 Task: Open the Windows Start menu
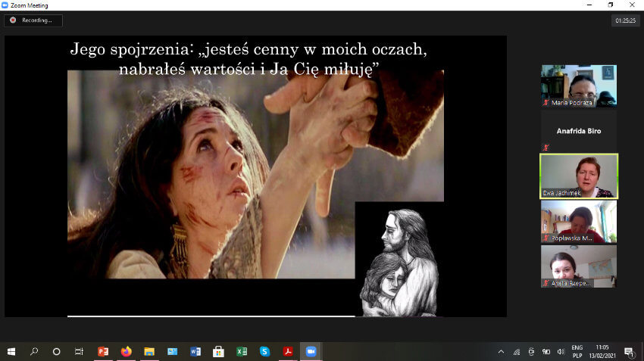(x=11, y=352)
